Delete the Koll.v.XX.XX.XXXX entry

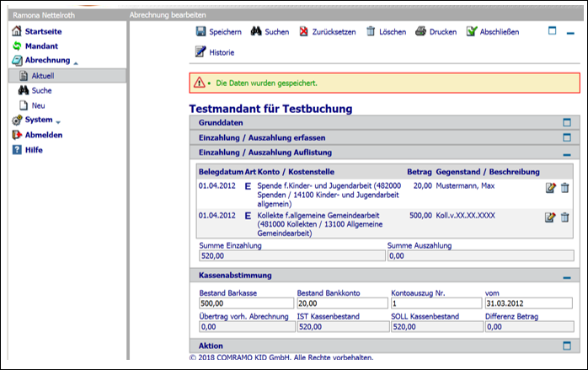click(564, 217)
